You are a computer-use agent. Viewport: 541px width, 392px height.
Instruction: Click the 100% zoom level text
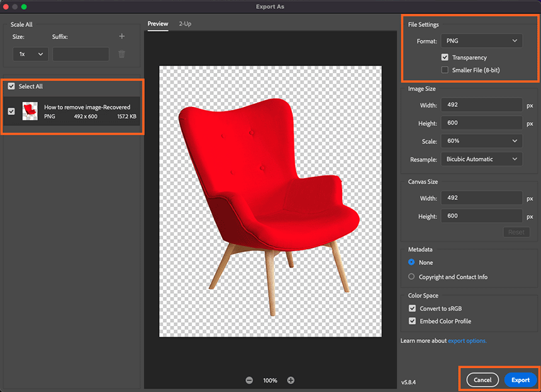270,380
